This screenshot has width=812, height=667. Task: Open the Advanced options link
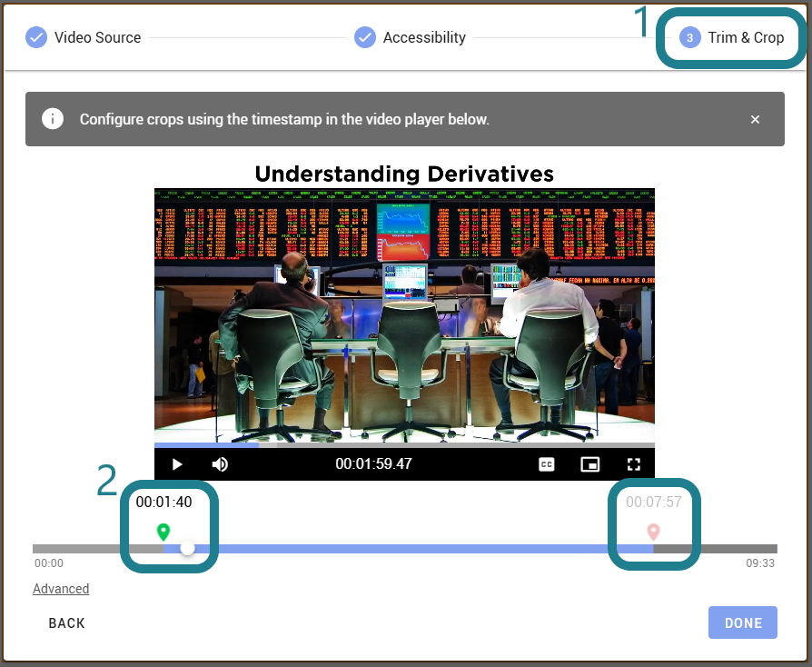61,589
